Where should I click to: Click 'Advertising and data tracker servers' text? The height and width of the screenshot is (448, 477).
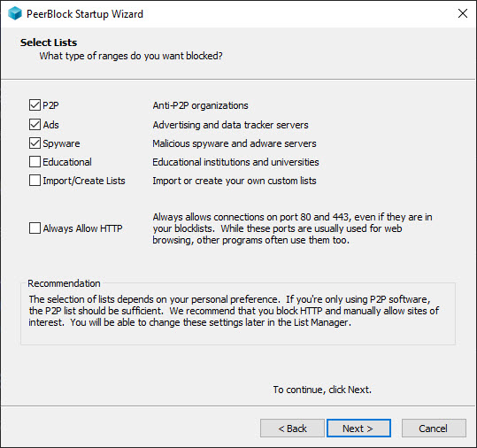[230, 125]
